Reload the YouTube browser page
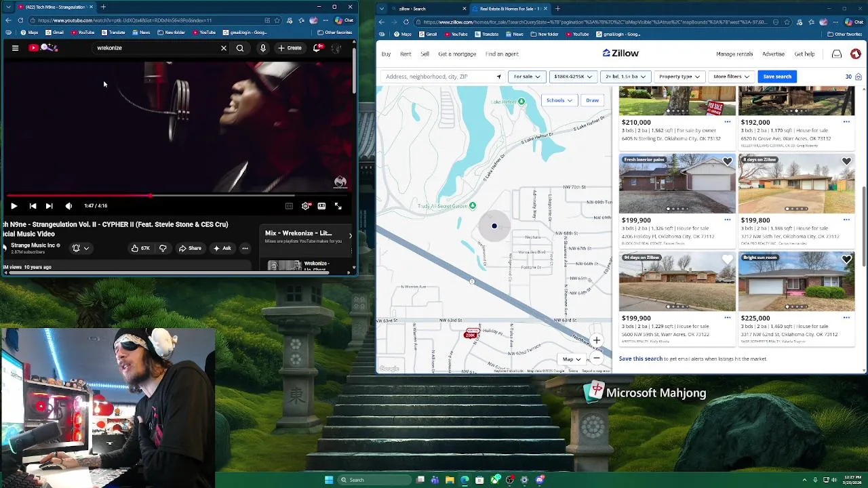 point(20,20)
